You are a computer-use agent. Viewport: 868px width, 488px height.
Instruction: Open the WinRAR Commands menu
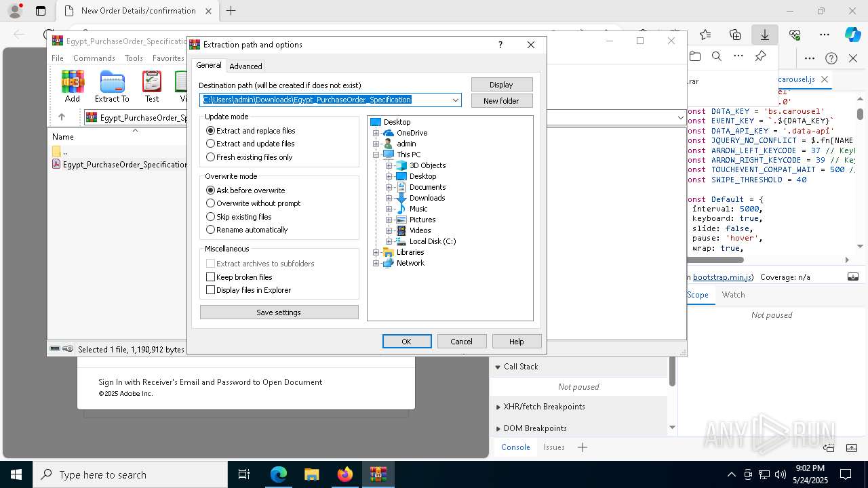94,58
